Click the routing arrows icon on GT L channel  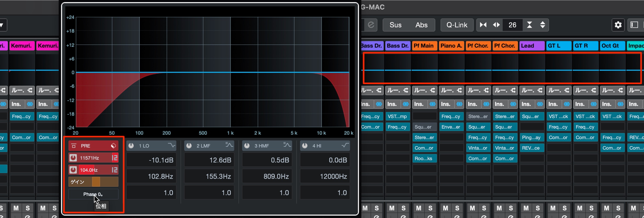tap(567, 90)
